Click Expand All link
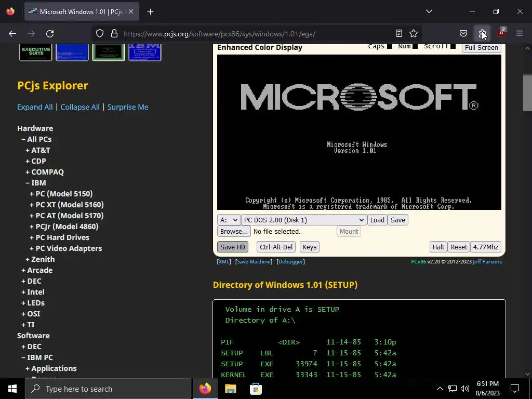This screenshot has width=532, height=399. (35, 107)
